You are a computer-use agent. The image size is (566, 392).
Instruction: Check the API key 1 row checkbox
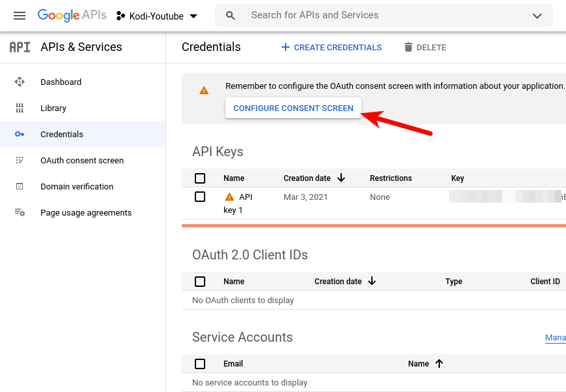(x=200, y=197)
